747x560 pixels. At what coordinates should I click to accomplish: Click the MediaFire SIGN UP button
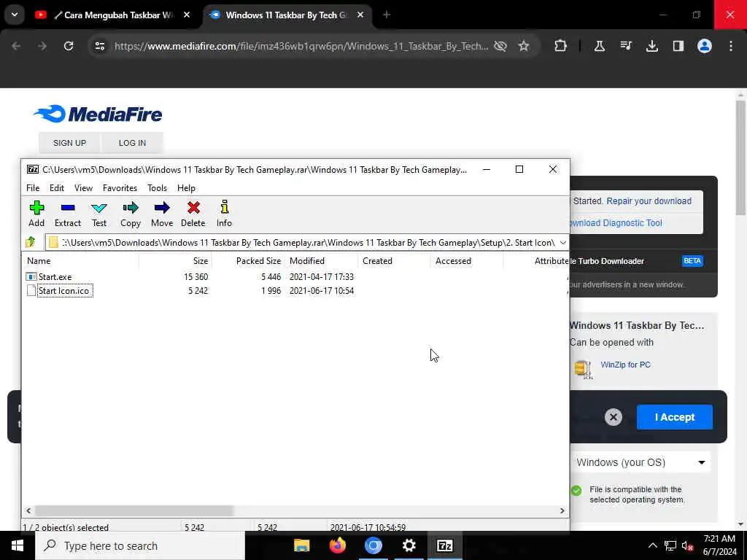[x=69, y=143]
